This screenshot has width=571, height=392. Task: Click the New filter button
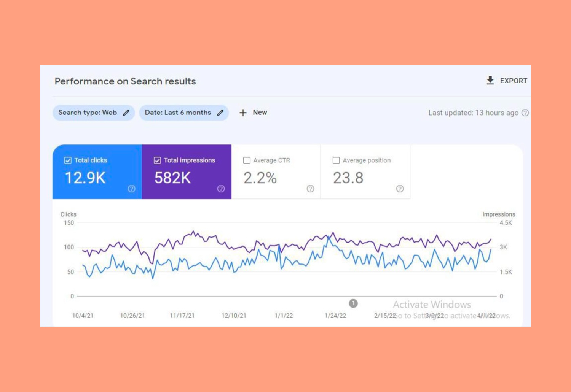(x=260, y=113)
